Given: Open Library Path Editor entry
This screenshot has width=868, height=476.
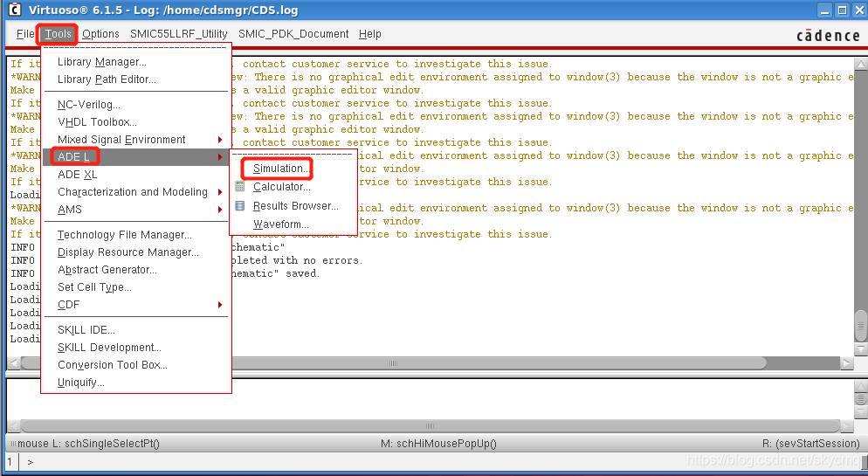Looking at the screenshot, I should [x=135, y=79].
